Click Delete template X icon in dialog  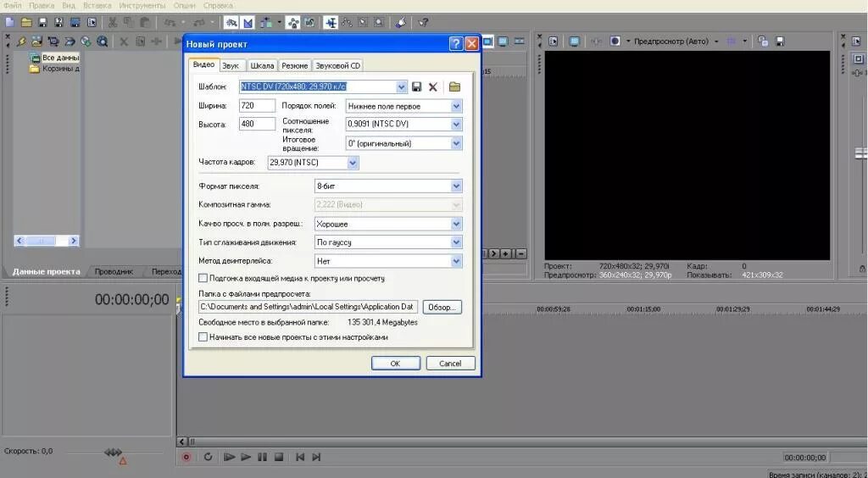(433, 86)
